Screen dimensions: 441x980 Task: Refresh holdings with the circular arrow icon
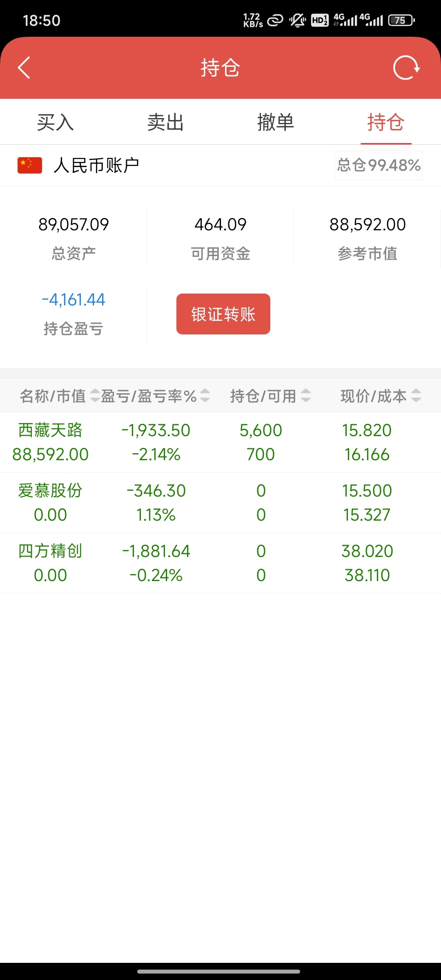(406, 68)
